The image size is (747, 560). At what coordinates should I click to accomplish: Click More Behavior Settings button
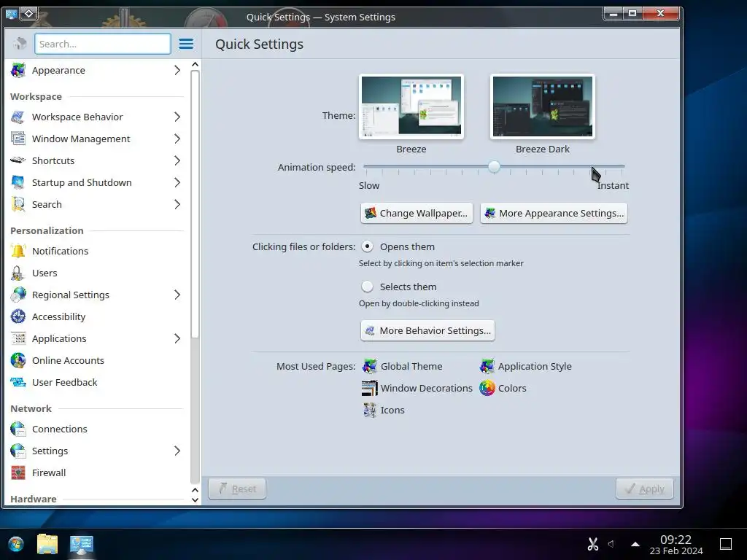pos(427,330)
